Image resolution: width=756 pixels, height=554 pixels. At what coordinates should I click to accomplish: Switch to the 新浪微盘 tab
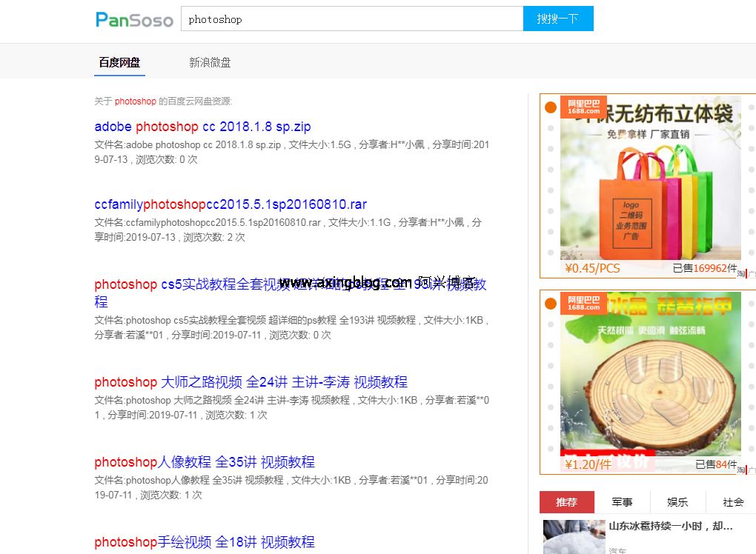[x=210, y=63]
